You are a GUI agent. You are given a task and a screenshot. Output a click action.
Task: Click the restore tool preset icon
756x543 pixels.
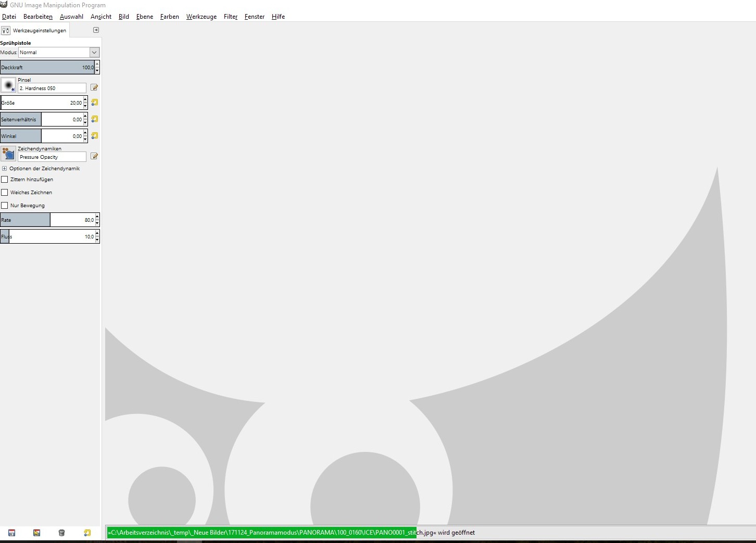pyautogui.click(x=36, y=533)
